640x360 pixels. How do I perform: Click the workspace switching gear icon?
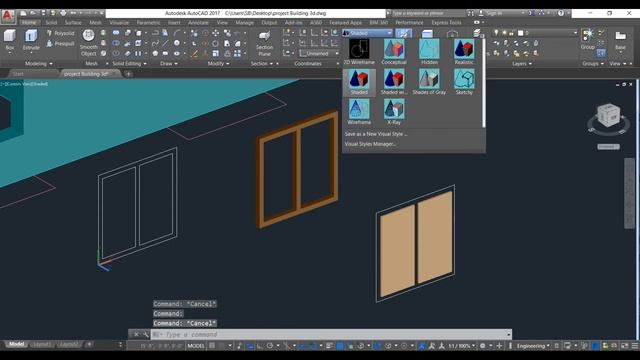point(482,346)
